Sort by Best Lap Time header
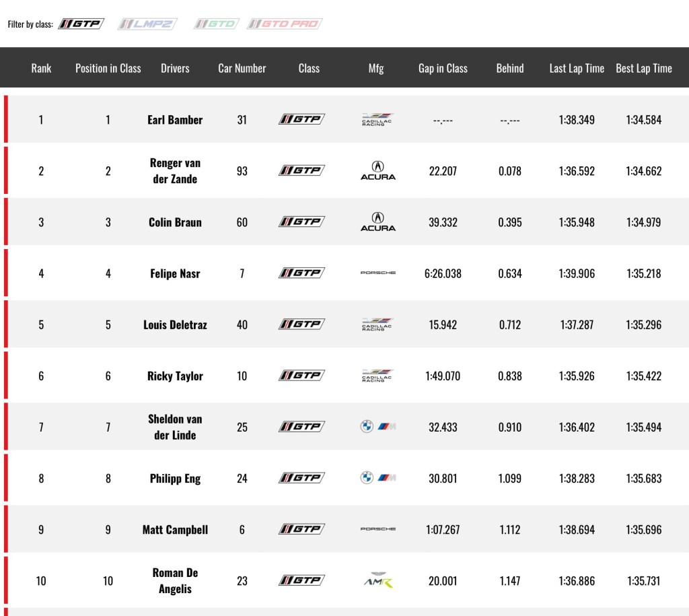This screenshot has height=616, width=689. tap(644, 68)
